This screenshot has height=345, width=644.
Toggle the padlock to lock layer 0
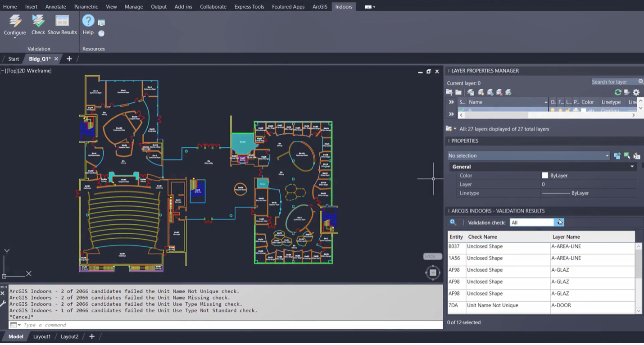click(569, 111)
